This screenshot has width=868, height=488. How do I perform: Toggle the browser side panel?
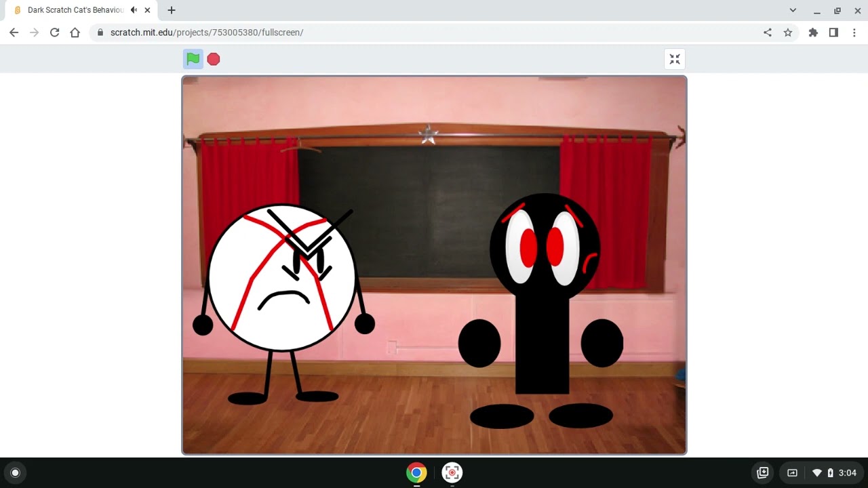tap(833, 33)
